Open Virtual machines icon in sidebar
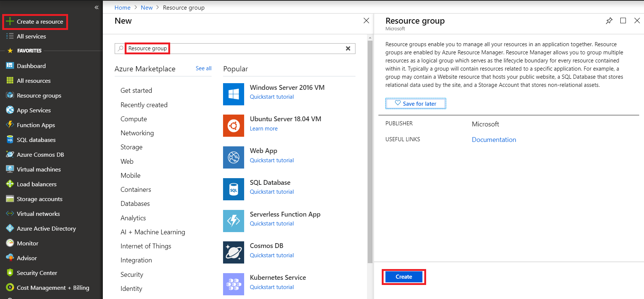The image size is (644, 299). pyautogui.click(x=10, y=169)
